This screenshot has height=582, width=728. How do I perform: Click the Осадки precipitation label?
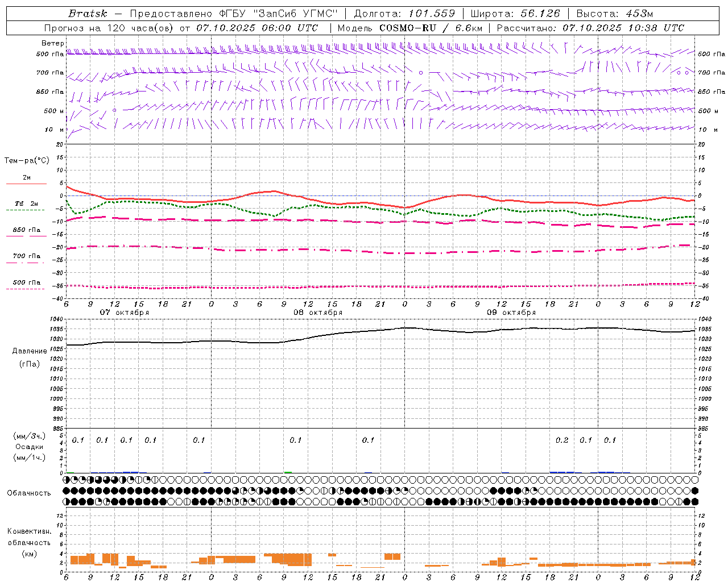pyautogui.click(x=30, y=447)
